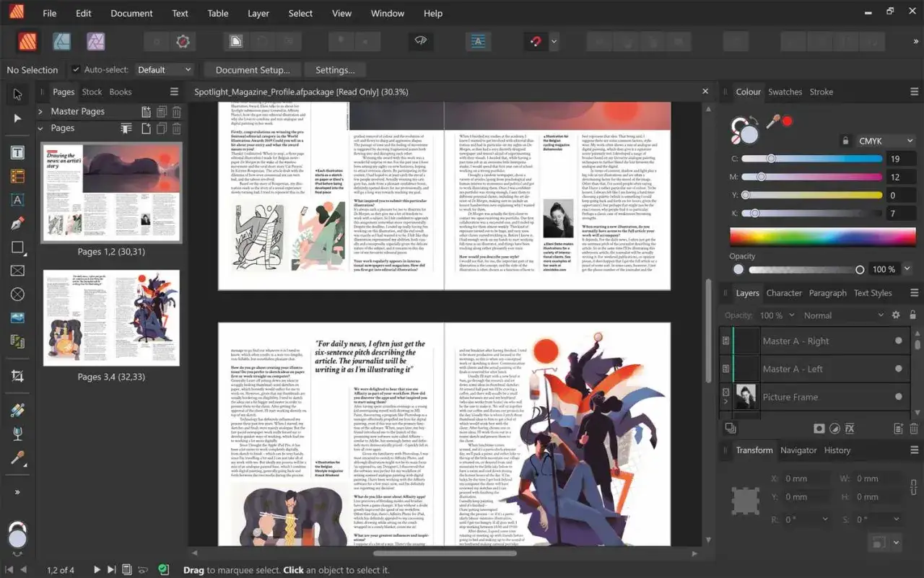This screenshot has width=924, height=578.
Task: Switch to Stock tab
Action: (x=92, y=92)
